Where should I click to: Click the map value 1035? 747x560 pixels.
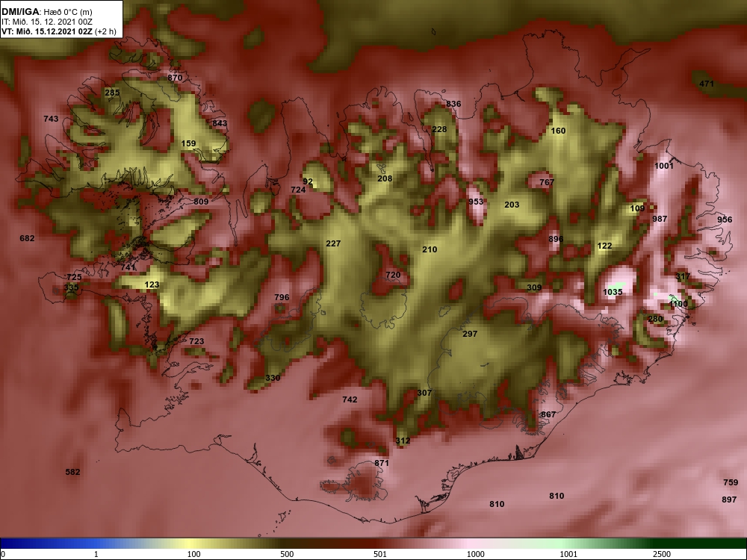point(613,292)
